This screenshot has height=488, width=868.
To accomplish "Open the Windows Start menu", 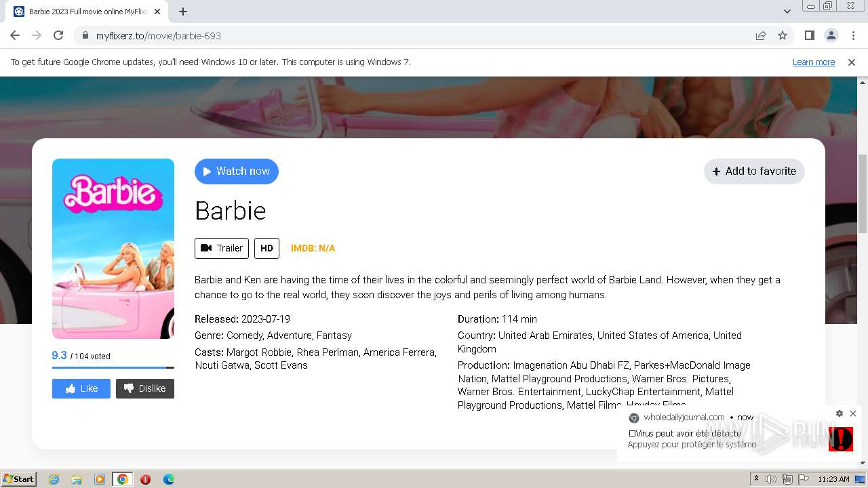I will [18, 479].
